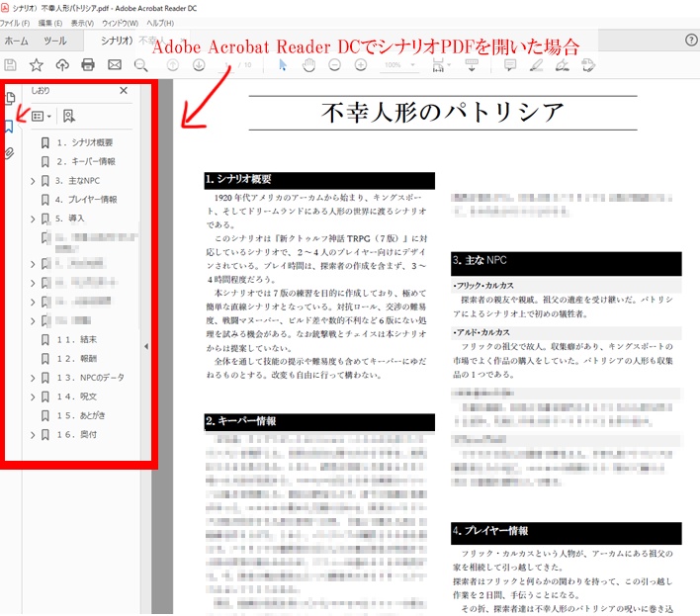Go to previous page arrow

172,65
